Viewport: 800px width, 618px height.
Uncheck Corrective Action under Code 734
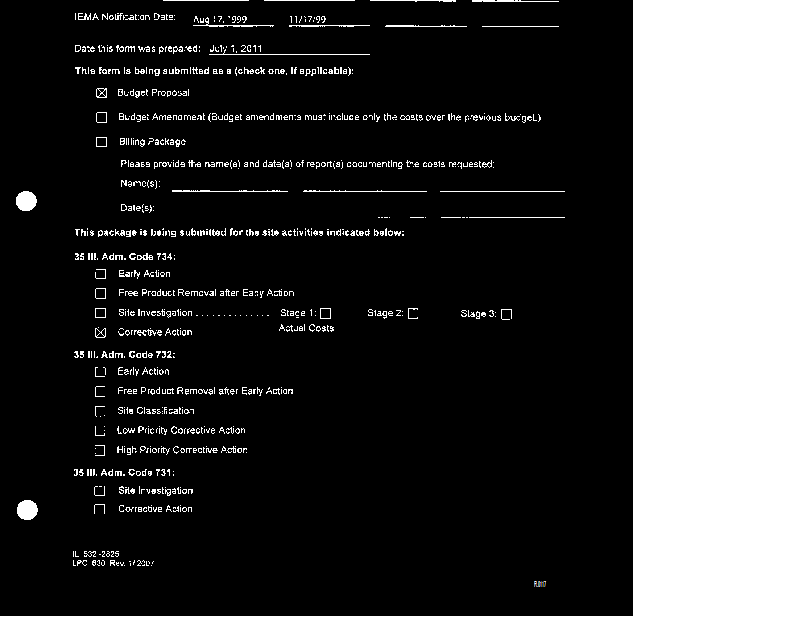pyautogui.click(x=100, y=332)
